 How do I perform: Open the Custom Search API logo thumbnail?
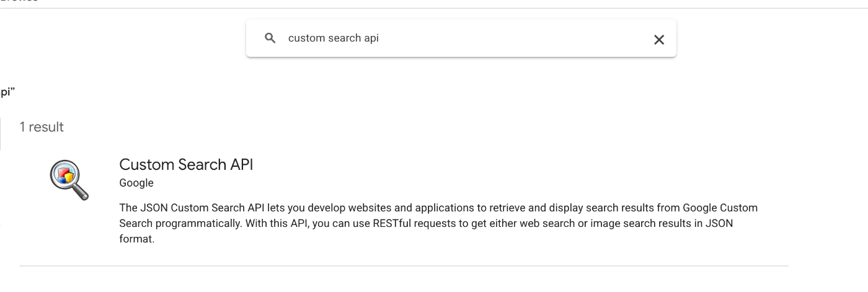pos(69,180)
